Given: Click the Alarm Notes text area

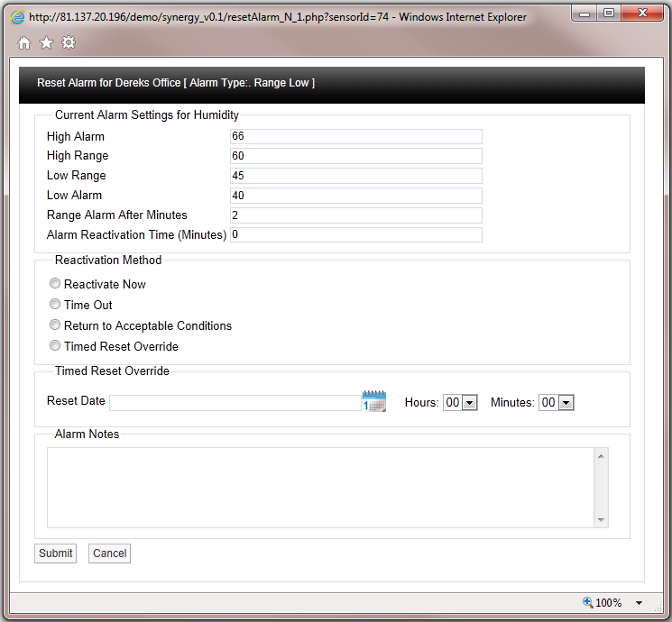Looking at the screenshot, I should click(x=320, y=488).
